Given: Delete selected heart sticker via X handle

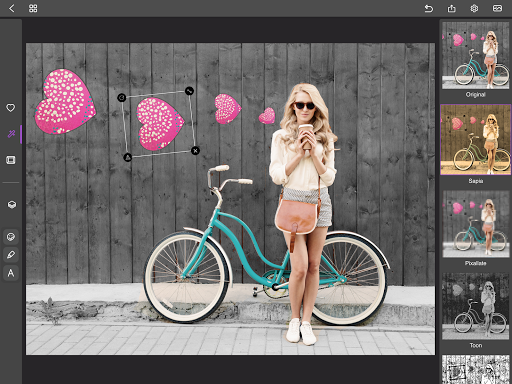Looking at the screenshot, I should (x=195, y=151).
